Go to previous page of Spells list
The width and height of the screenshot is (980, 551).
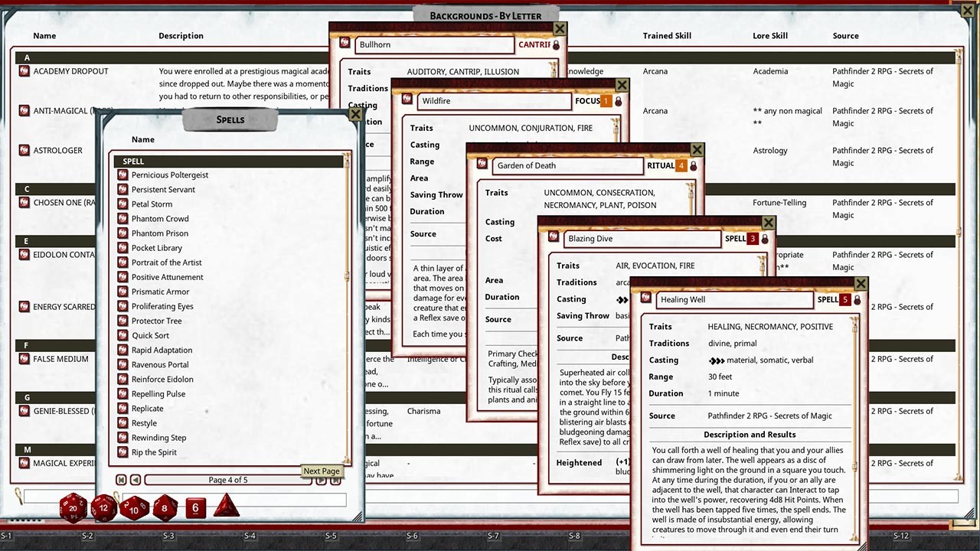point(136,480)
